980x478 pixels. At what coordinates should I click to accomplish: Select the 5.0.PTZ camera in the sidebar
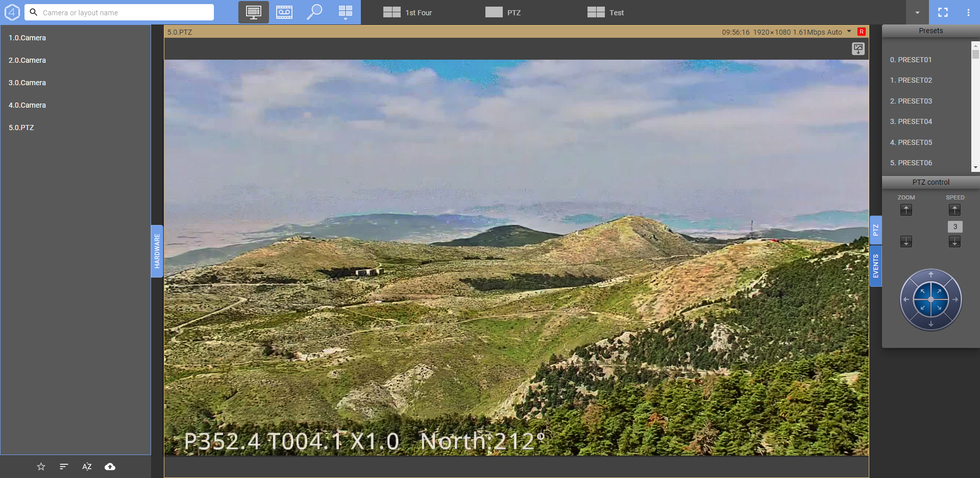coord(21,128)
